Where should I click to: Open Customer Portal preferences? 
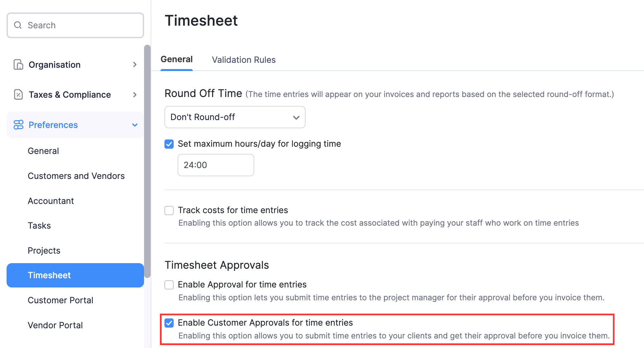tap(61, 300)
